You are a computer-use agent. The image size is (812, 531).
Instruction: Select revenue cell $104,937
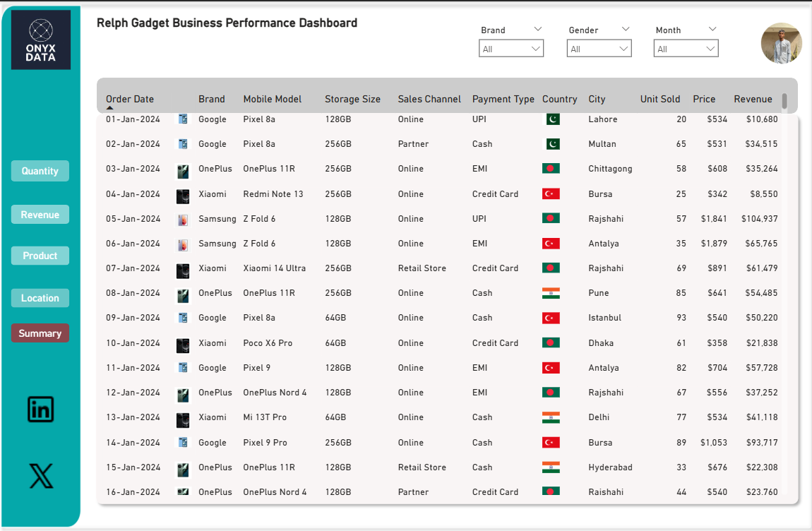pos(759,219)
